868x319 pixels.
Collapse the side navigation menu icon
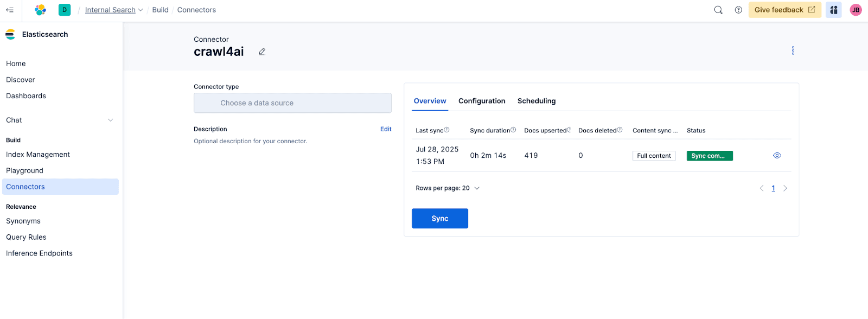[x=10, y=10]
